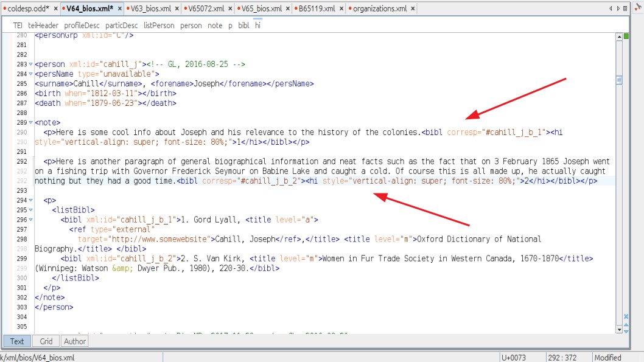Select teiHeader in the breadcrumb path

(x=43, y=26)
